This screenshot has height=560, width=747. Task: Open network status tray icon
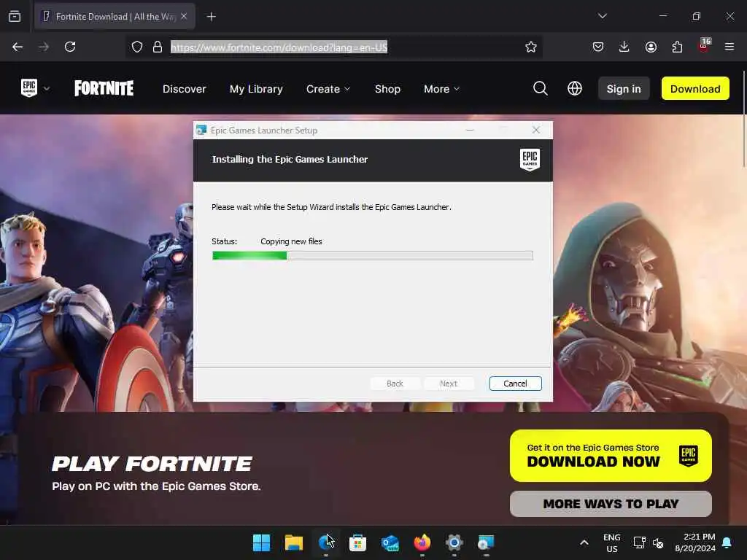[x=639, y=542]
